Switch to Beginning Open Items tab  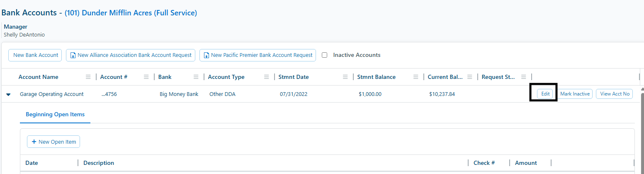coord(55,114)
